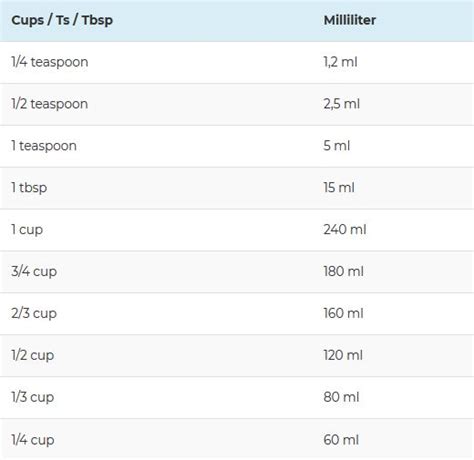Click the '1 tbsp' row label

29,188
